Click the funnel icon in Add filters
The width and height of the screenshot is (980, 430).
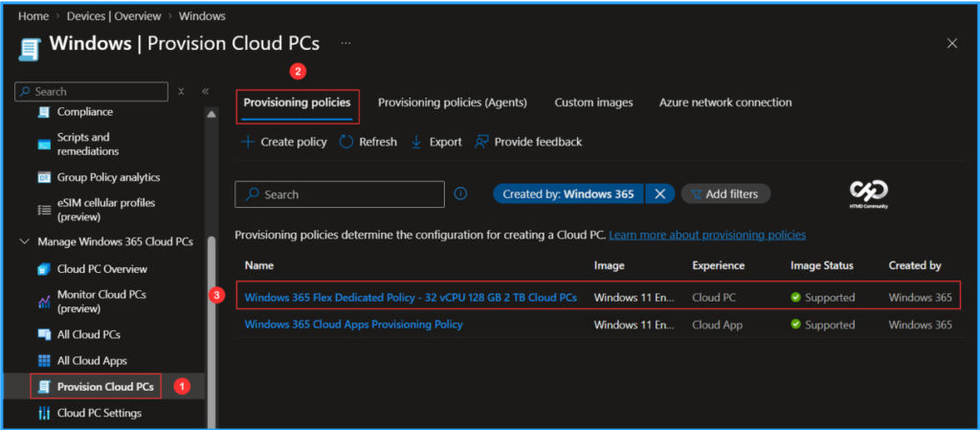[697, 194]
